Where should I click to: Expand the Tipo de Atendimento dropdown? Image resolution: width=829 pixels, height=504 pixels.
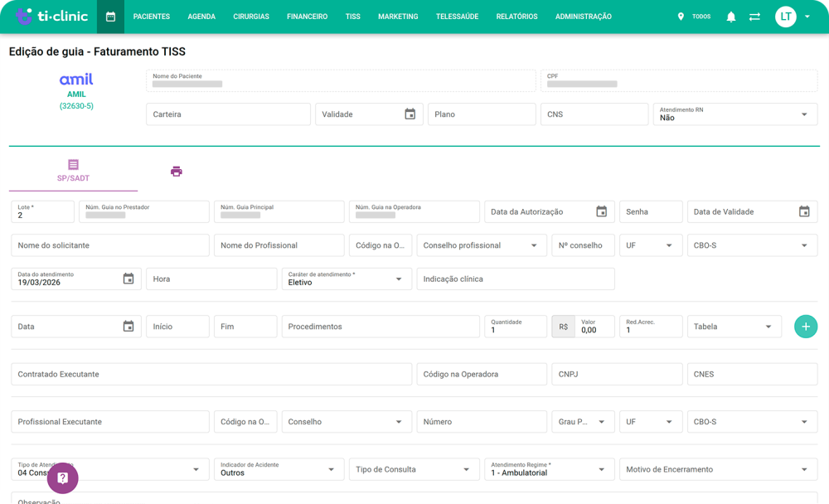110,469
